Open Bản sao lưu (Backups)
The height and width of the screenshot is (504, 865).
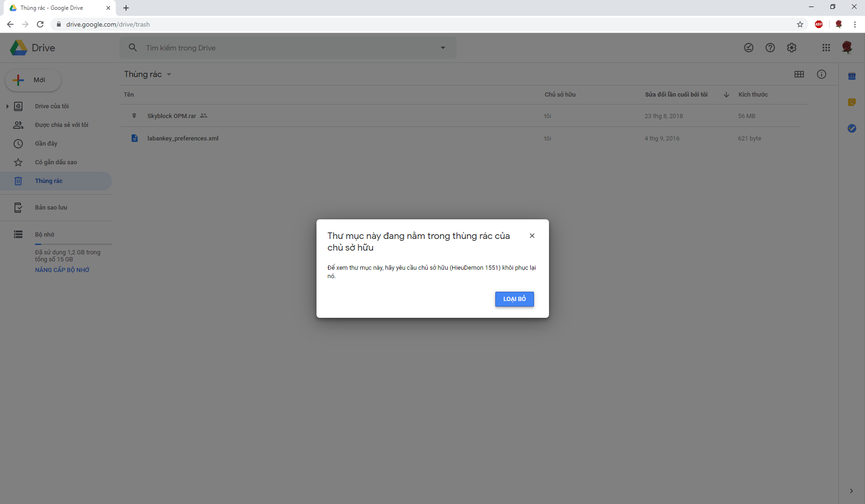pyautogui.click(x=51, y=208)
